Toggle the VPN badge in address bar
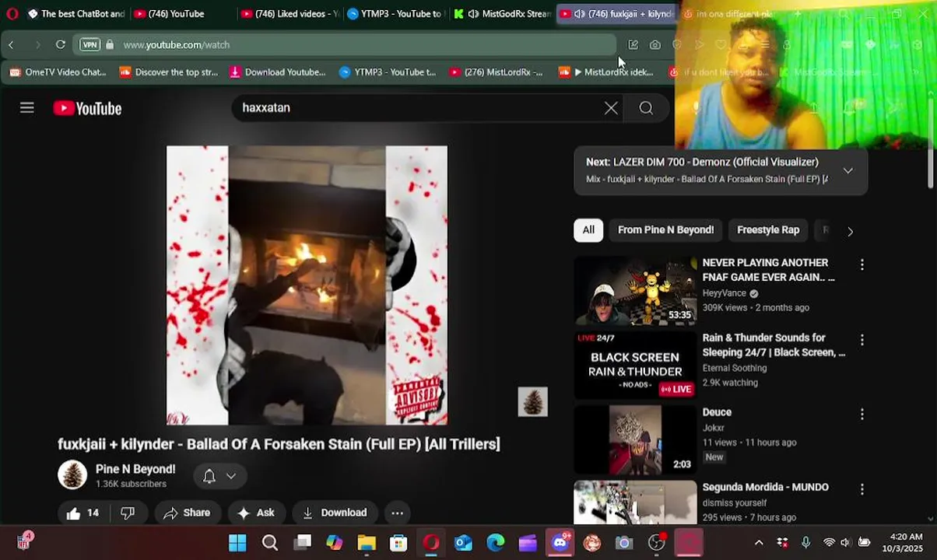 (90, 45)
